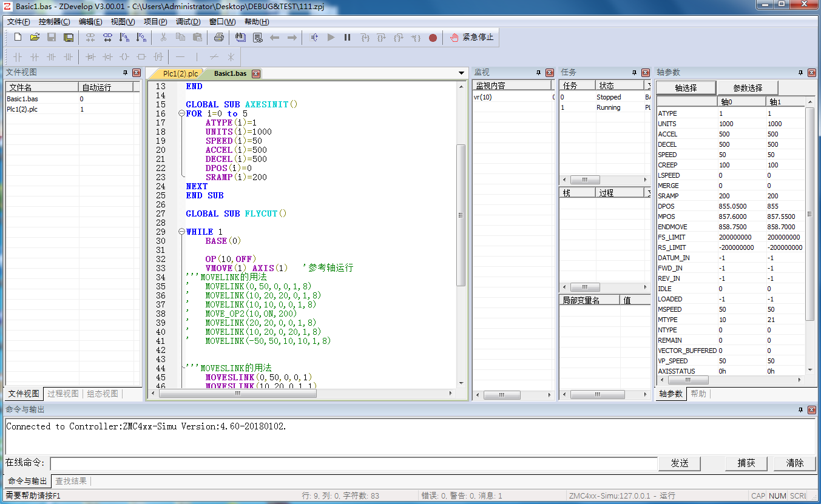821x504 pixels.
Task: Click the ladder horizontal line icon
Action: pos(180,57)
